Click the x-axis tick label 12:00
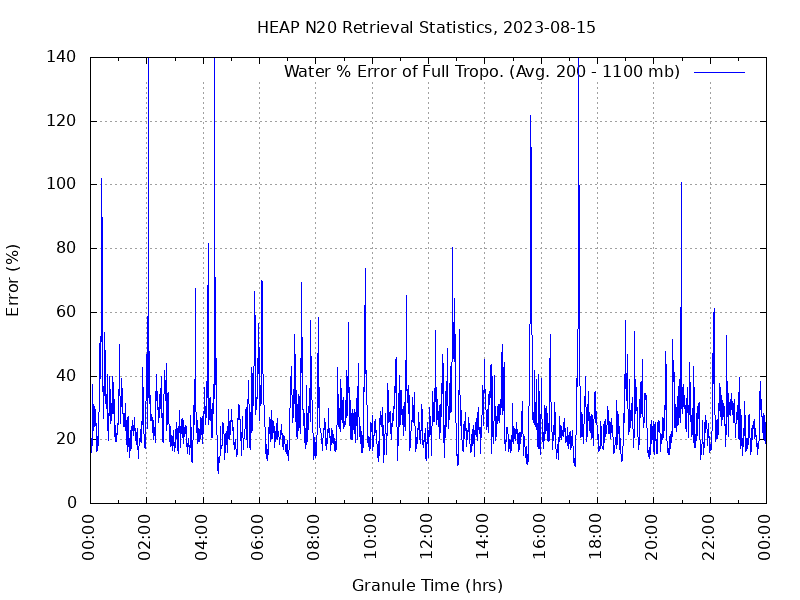The height and width of the screenshot is (600, 800). pos(426,537)
